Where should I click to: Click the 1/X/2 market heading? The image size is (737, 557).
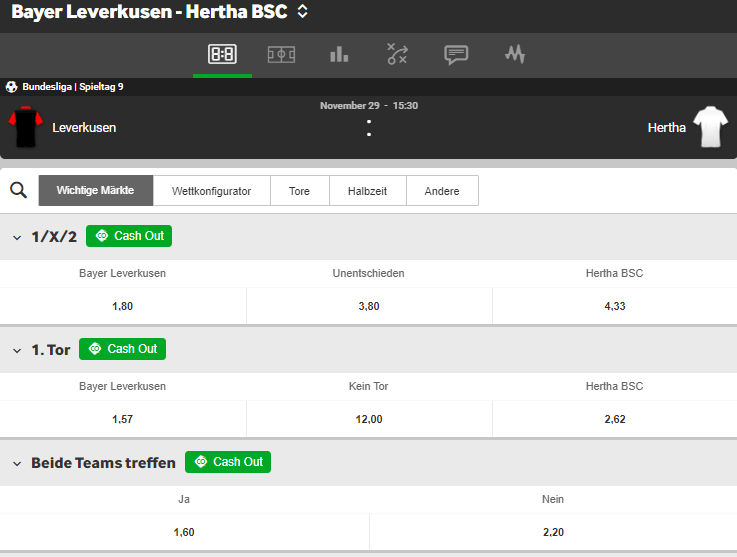pyautogui.click(x=54, y=236)
